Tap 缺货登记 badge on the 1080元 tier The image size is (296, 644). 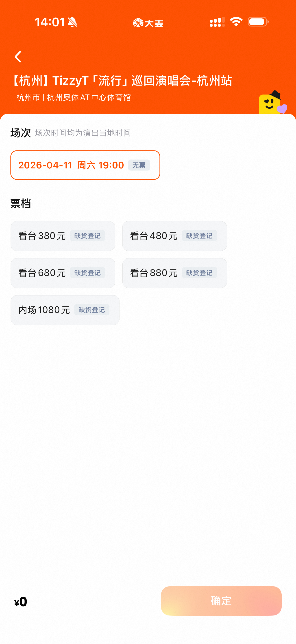click(x=91, y=310)
